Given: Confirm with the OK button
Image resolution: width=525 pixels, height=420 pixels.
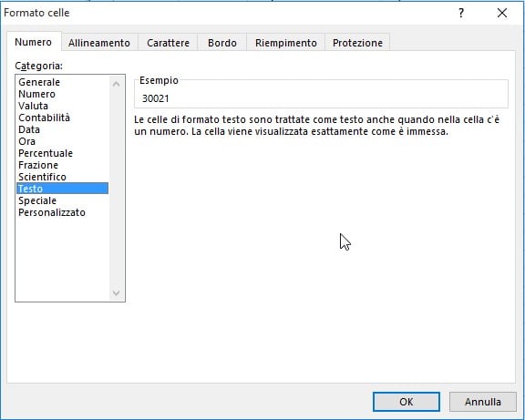Looking at the screenshot, I should coord(407,402).
